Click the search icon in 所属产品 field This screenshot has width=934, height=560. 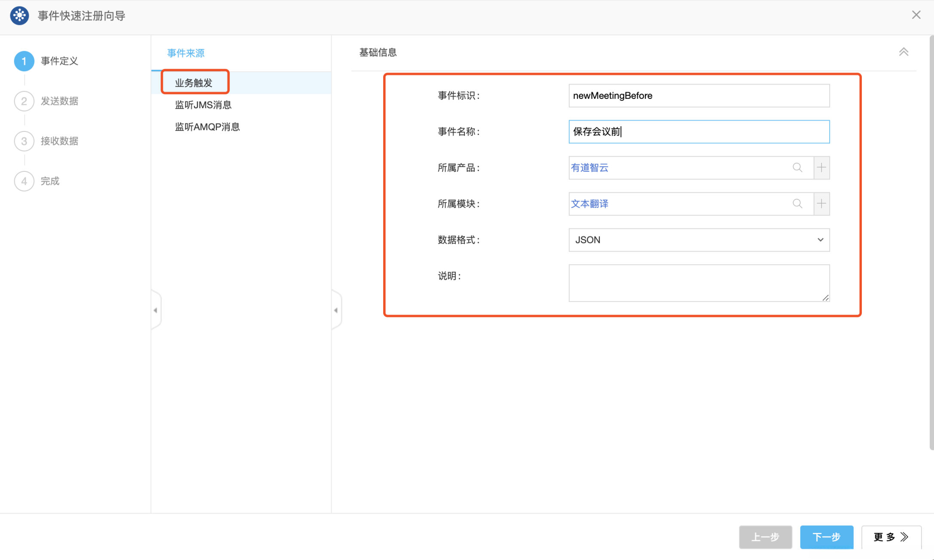coord(797,167)
